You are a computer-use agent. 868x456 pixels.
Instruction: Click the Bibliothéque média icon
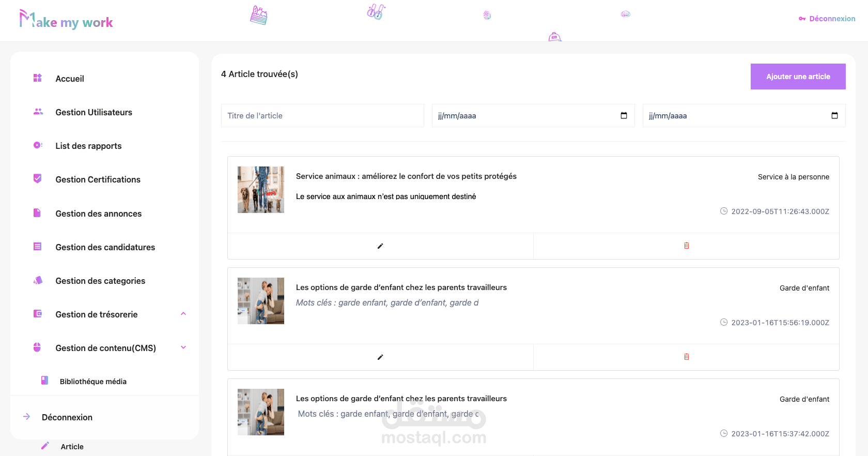pyautogui.click(x=45, y=381)
